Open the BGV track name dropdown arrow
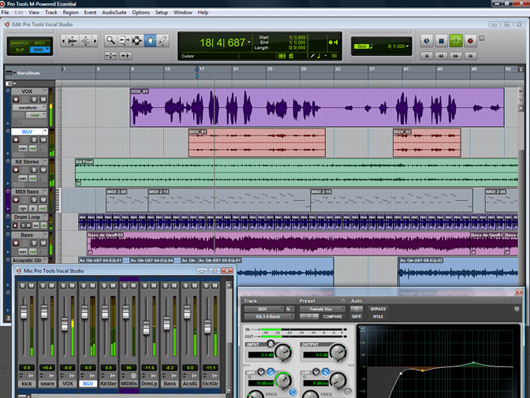 45,132
